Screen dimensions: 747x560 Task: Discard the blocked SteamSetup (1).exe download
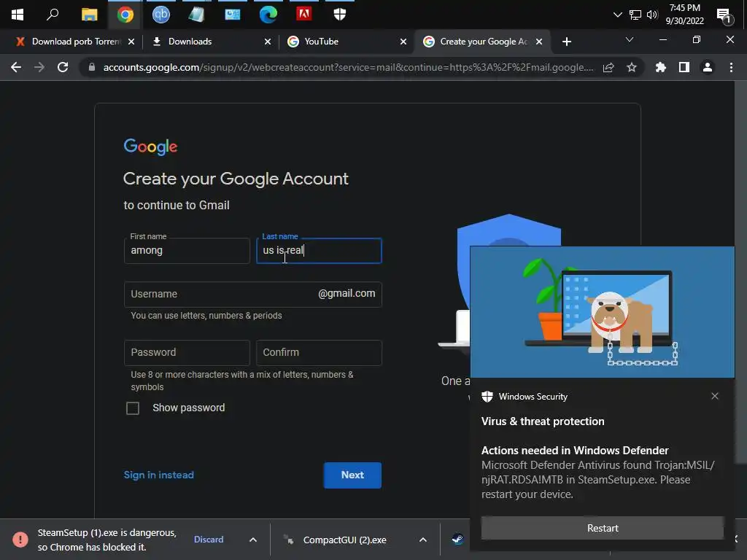click(209, 540)
